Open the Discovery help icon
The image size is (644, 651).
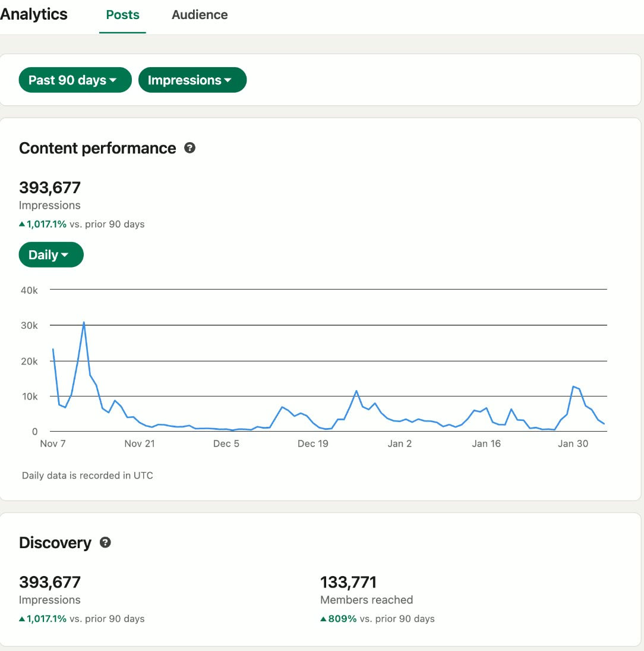click(x=105, y=542)
